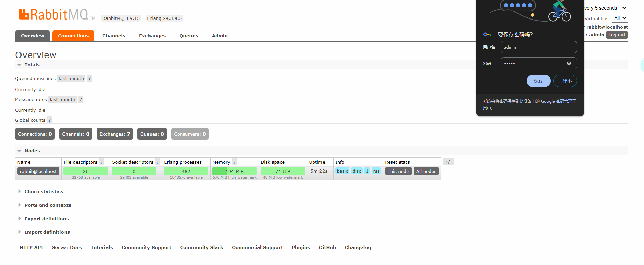Switch to the Overview tab

click(33, 36)
